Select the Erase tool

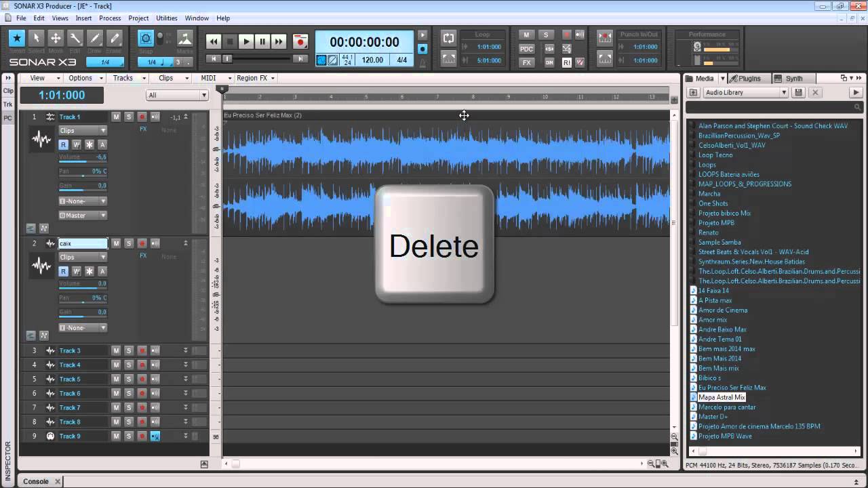pos(115,39)
